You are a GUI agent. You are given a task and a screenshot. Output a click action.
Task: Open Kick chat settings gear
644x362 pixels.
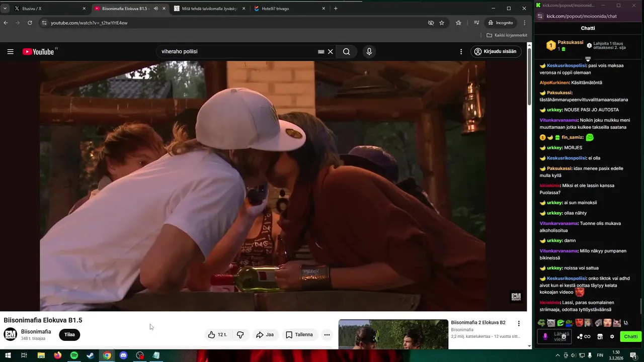tap(612, 336)
